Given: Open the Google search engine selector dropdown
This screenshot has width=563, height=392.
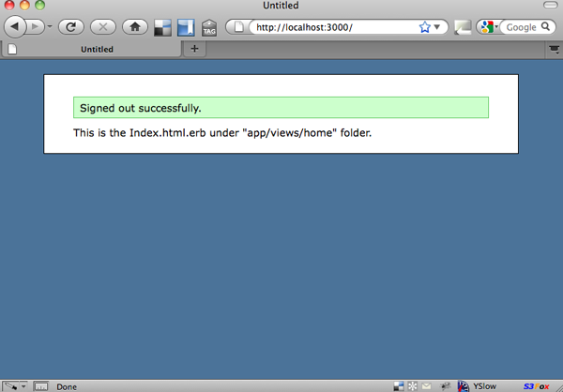Looking at the screenshot, I should (x=489, y=27).
